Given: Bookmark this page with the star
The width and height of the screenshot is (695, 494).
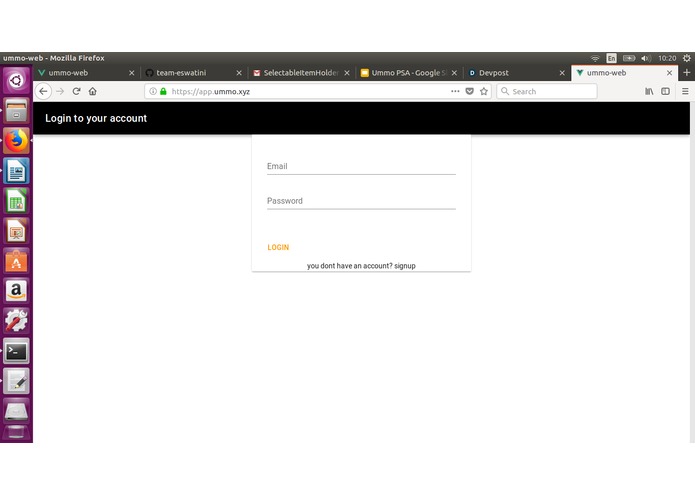Looking at the screenshot, I should coord(484,91).
